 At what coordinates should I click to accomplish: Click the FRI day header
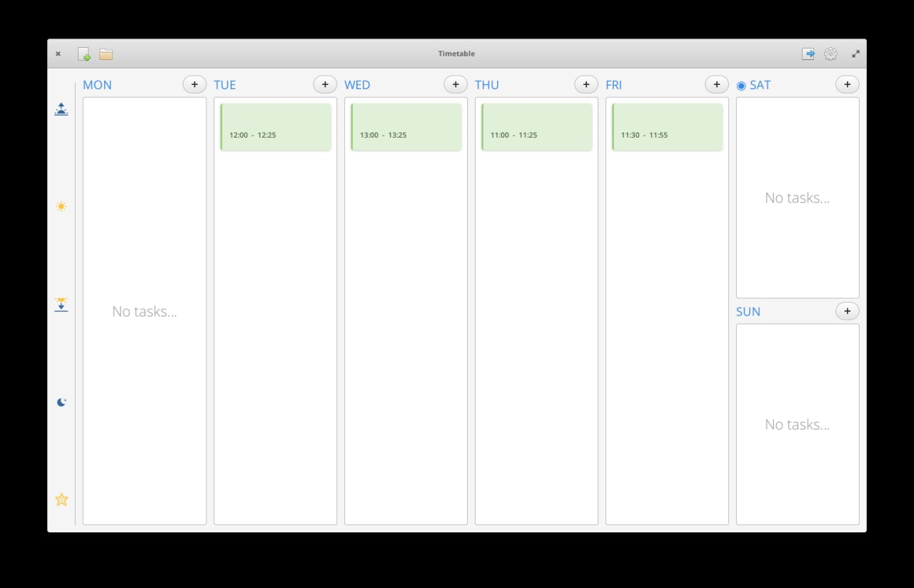pos(613,85)
